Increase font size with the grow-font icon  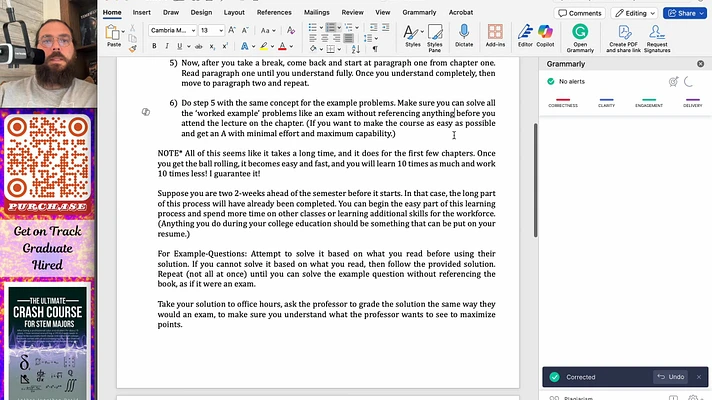232,30
